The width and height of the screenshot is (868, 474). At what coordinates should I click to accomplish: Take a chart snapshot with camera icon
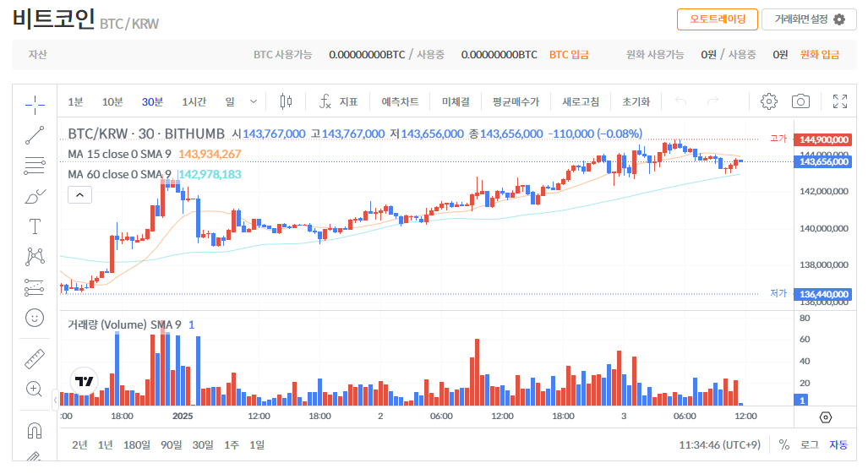[x=800, y=101]
